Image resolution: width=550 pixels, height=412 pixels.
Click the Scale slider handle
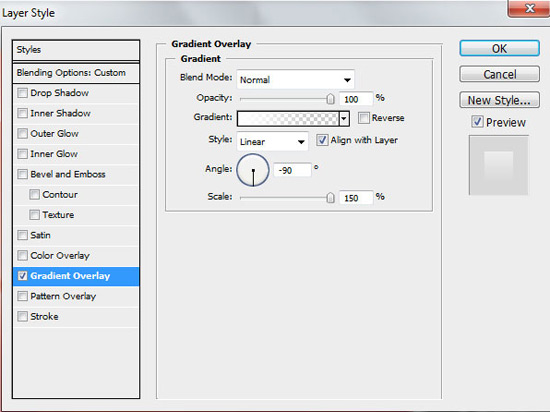[x=330, y=198]
